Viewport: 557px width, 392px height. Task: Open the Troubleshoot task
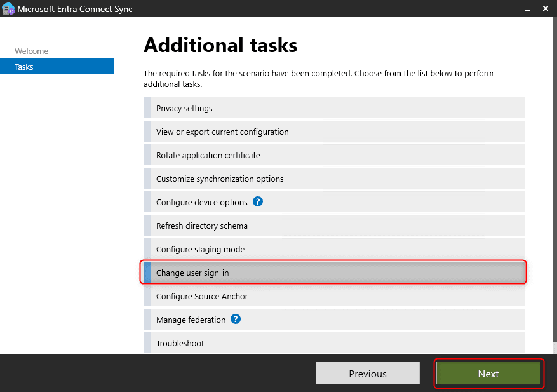pyautogui.click(x=180, y=343)
